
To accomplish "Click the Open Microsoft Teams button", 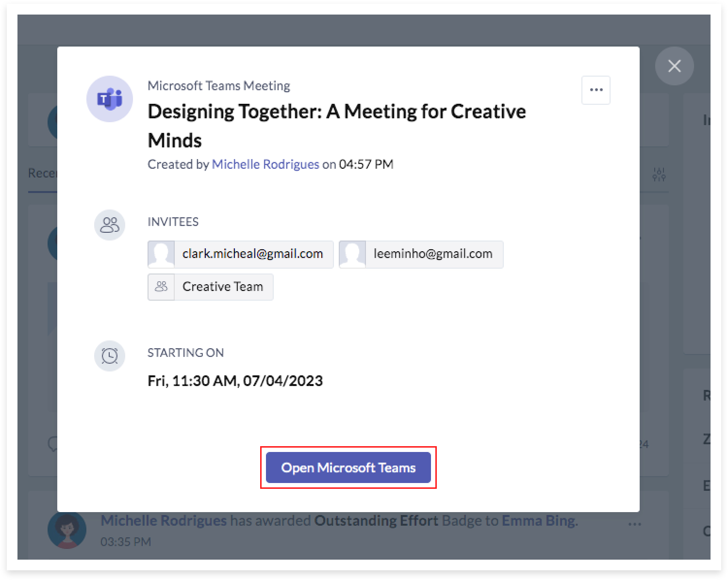I will [x=348, y=467].
